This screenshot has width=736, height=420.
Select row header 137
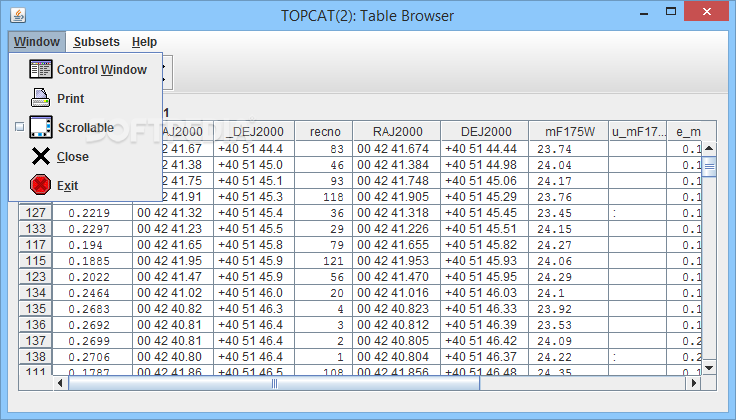pyautogui.click(x=36, y=340)
